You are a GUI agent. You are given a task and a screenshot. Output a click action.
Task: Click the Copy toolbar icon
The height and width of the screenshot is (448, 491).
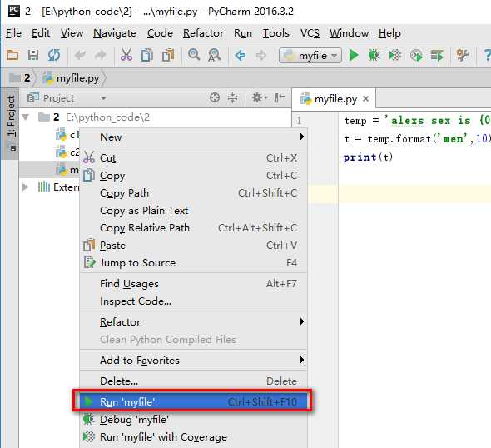pyautogui.click(x=146, y=56)
